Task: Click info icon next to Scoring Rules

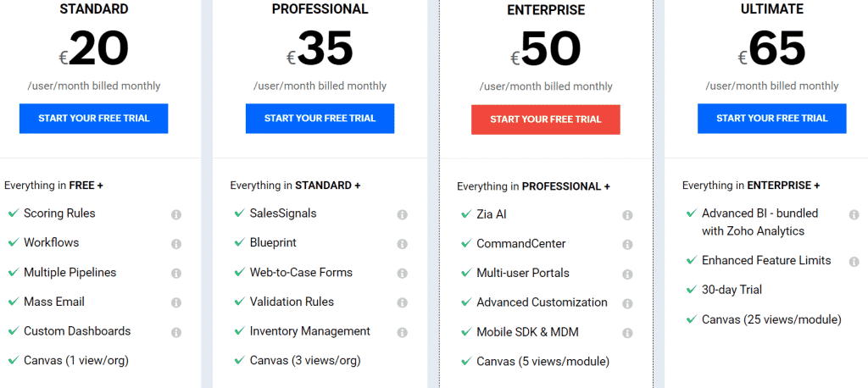Action: coord(176,215)
